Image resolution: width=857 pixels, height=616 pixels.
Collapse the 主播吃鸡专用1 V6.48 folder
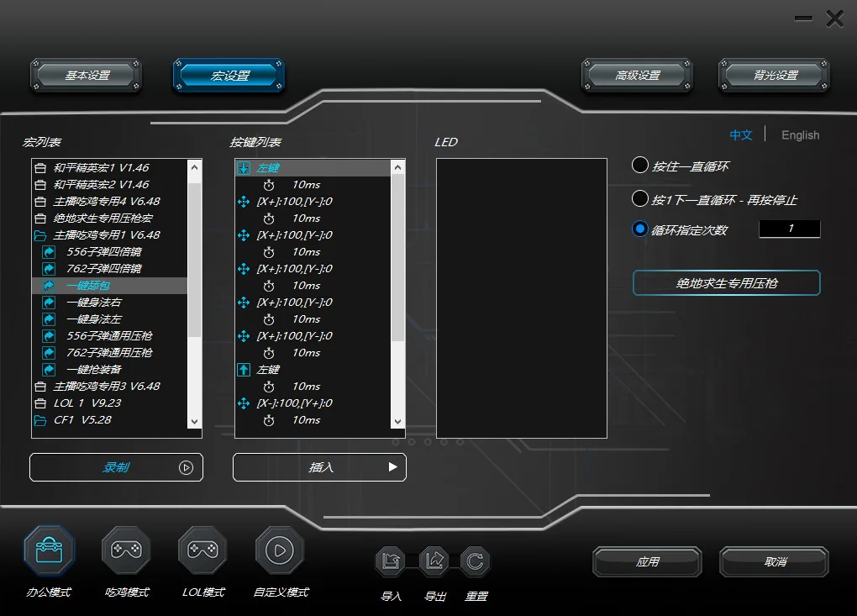click(39, 235)
